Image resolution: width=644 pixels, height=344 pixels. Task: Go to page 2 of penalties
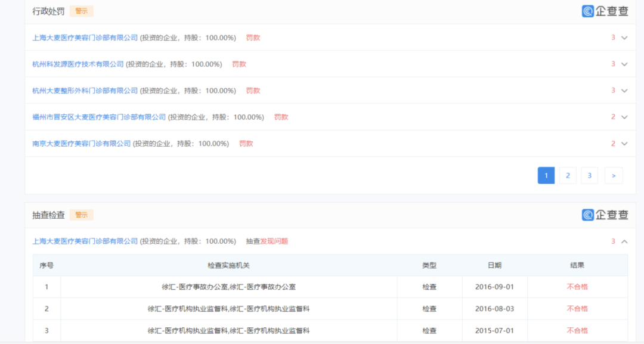(x=568, y=176)
